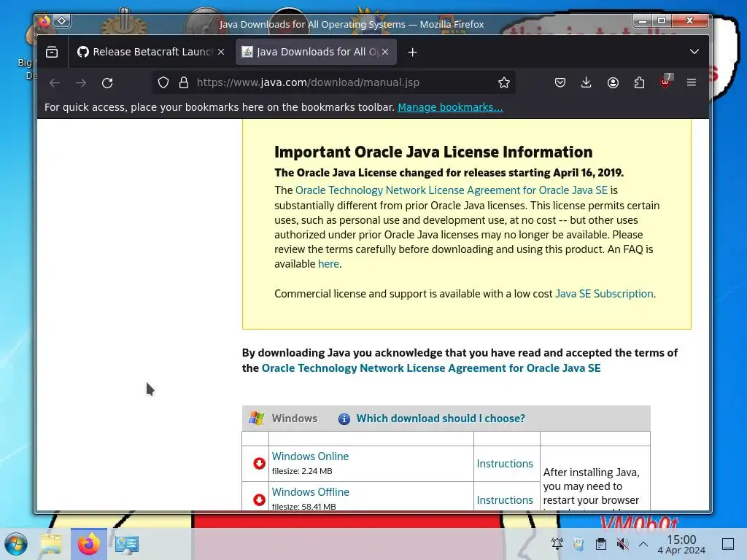747x560 pixels.
Task: Open the Java SE Subscription link
Action: coord(604,294)
